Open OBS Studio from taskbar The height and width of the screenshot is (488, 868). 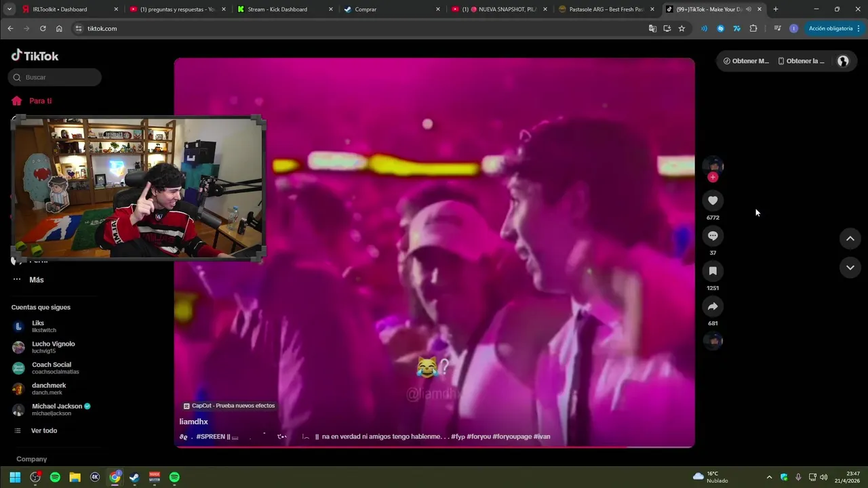click(x=35, y=477)
